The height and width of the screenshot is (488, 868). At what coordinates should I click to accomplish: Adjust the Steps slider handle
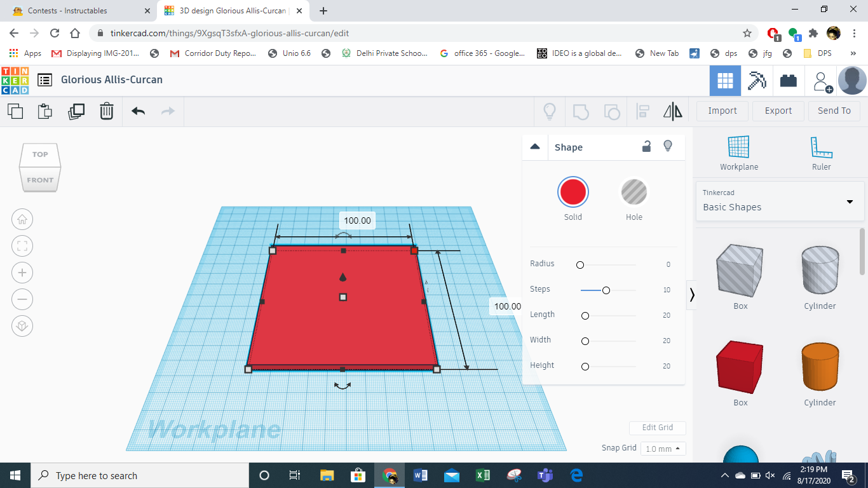pyautogui.click(x=606, y=290)
